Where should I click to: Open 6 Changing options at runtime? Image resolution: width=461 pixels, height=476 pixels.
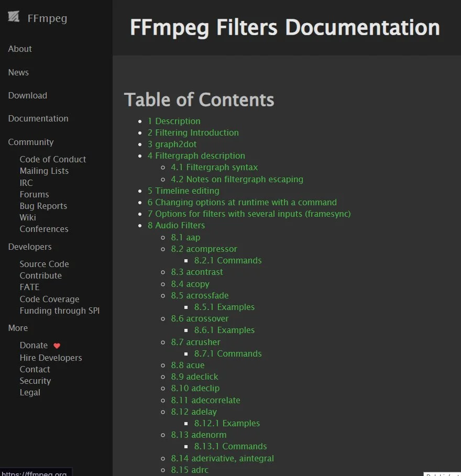[243, 202]
